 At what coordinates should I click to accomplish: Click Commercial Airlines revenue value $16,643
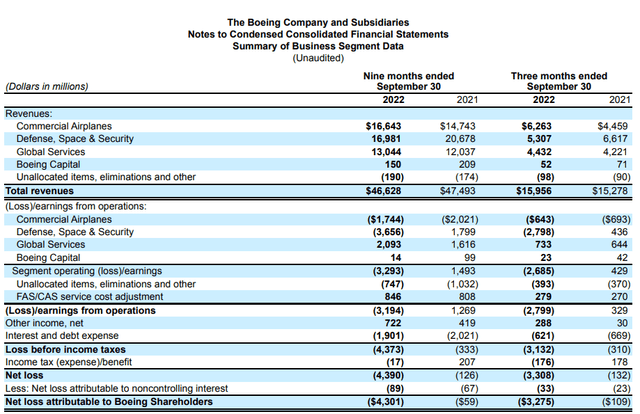tap(383, 126)
